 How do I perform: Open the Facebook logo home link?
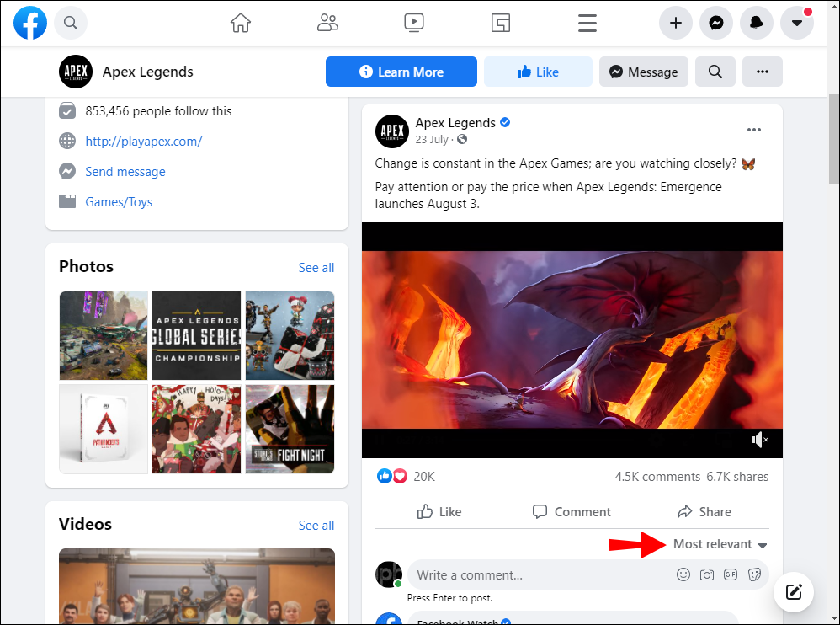pyautogui.click(x=30, y=23)
